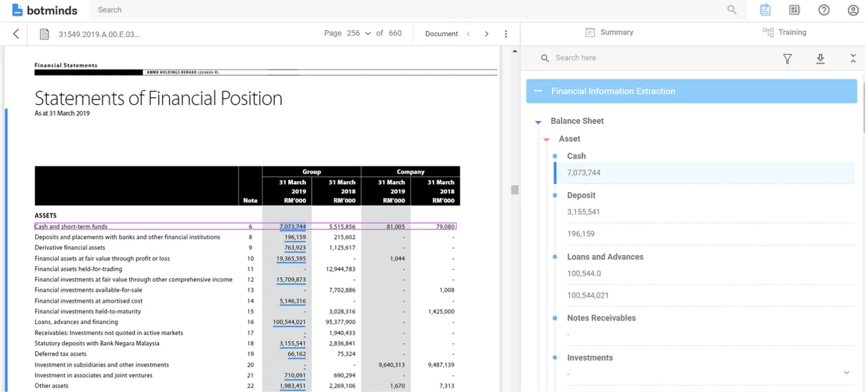Click table cell 1,983,451
Screen dimensions: 868x392
click(x=292, y=386)
